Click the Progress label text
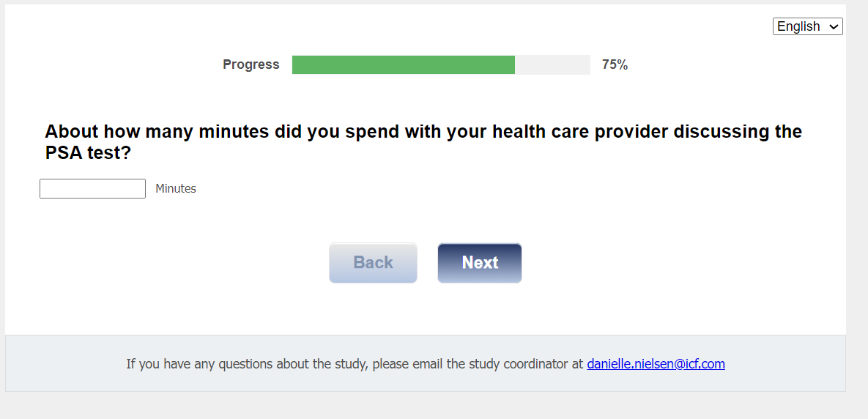Image resolution: width=868 pixels, height=419 pixels. click(x=251, y=64)
